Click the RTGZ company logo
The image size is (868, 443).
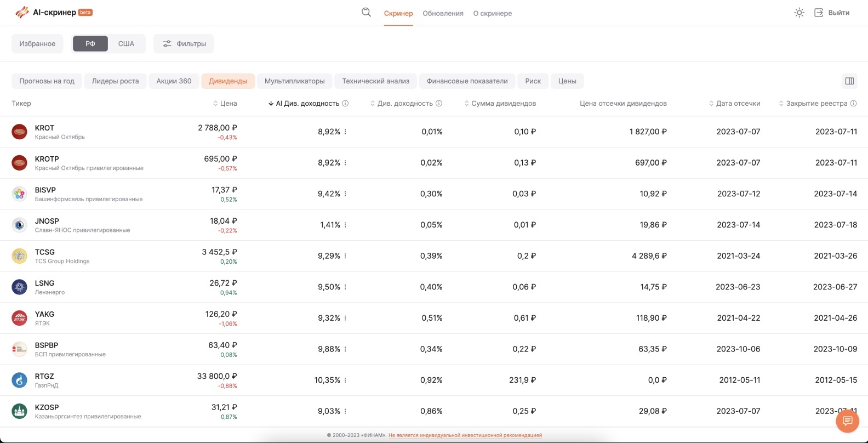click(20, 380)
